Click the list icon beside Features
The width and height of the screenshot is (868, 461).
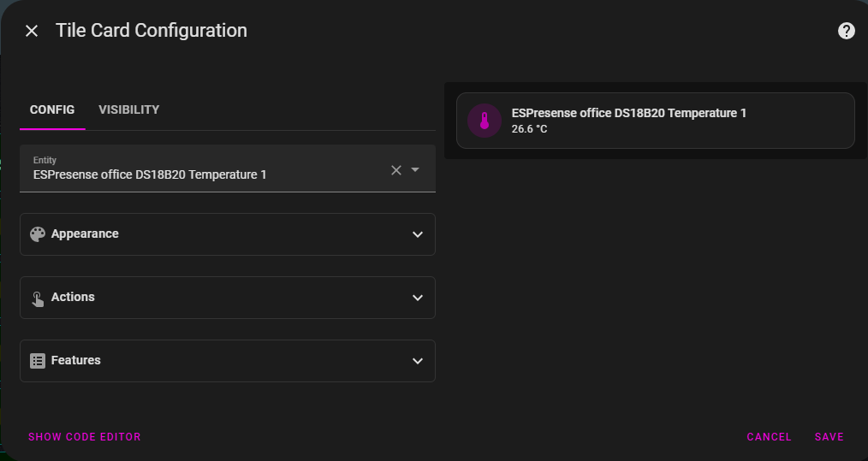coord(38,361)
